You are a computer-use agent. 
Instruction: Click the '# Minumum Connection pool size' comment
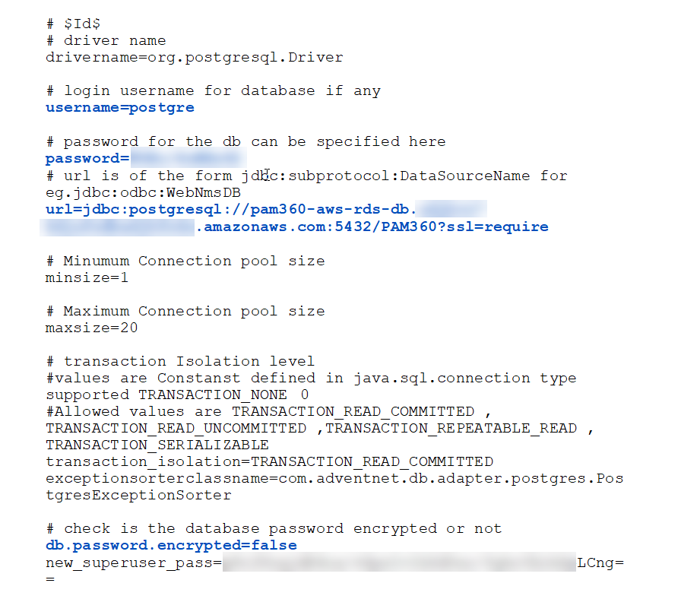pos(185,261)
